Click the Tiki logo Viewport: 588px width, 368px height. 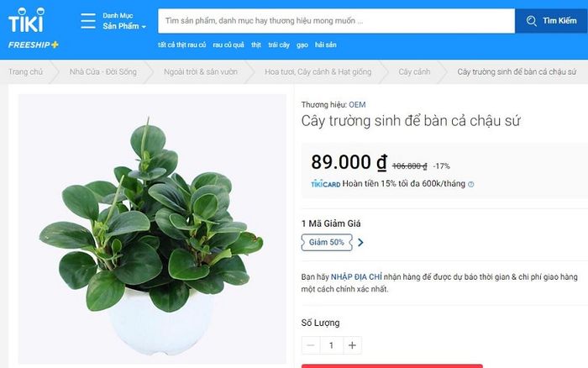pos(26,20)
